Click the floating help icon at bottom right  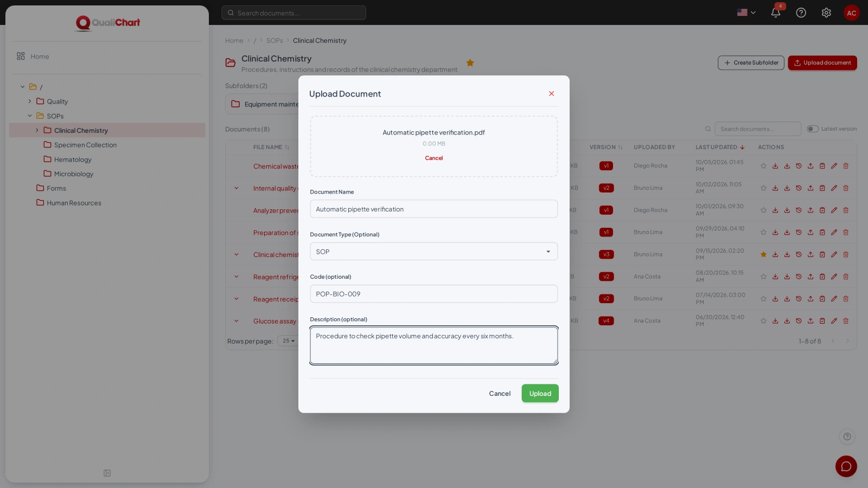847,436
